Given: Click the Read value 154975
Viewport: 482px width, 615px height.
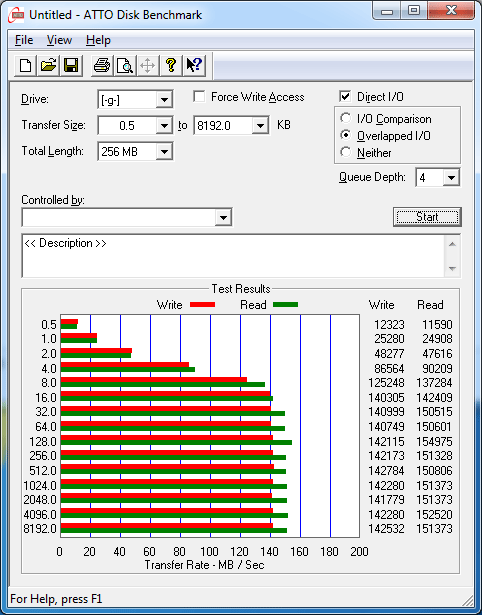Looking at the screenshot, I should (434, 442).
